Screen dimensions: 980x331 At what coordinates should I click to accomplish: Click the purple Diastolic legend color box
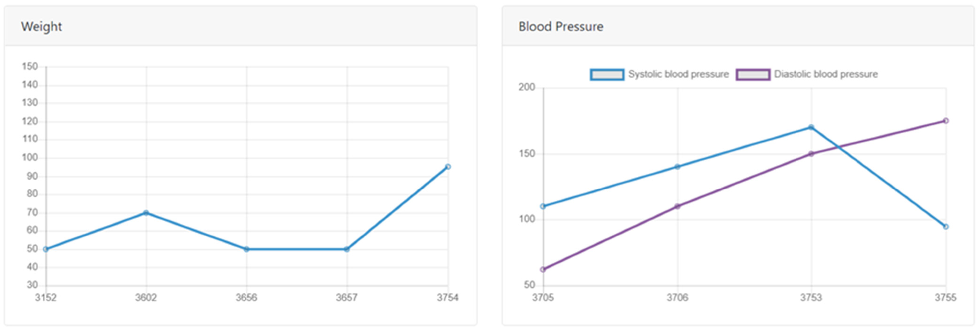tap(753, 75)
